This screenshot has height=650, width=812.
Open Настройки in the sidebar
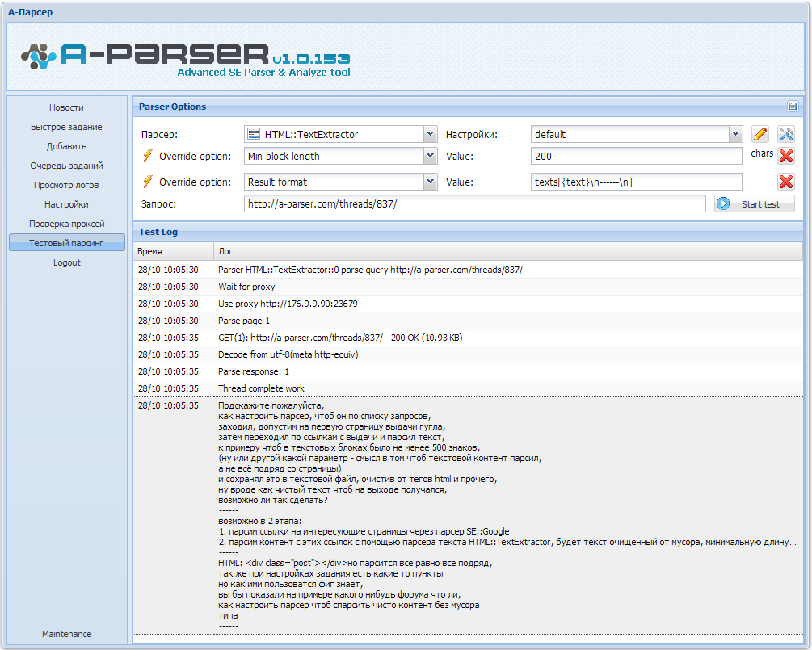tap(67, 204)
